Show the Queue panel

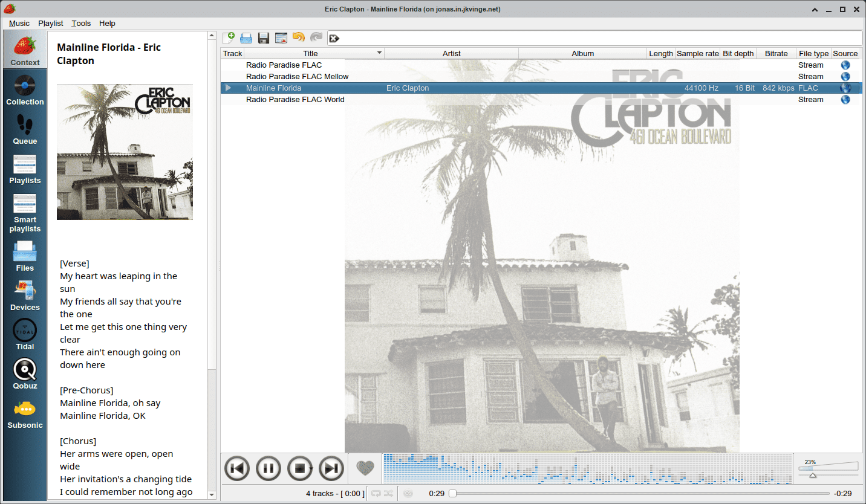pos(25,129)
